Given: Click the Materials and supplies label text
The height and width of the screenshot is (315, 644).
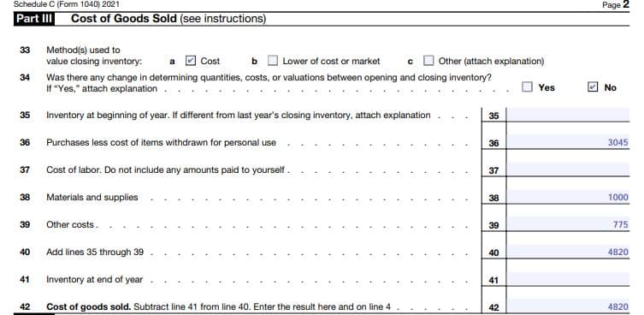Looking at the screenshot, I should 92,197.
